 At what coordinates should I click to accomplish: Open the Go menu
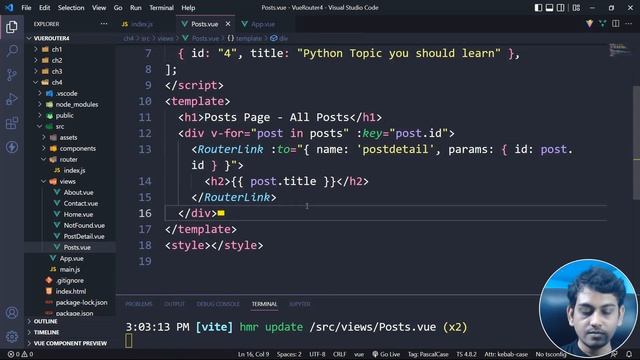pos(118,8)
